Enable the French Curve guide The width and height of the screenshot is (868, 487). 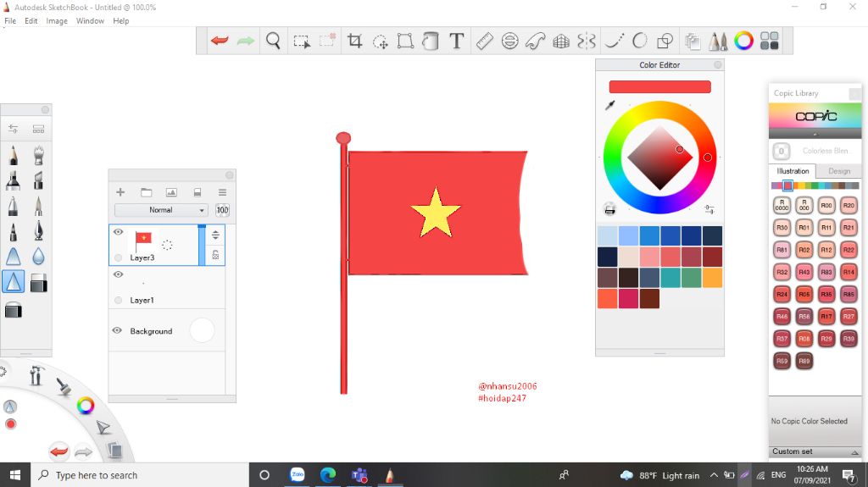click(x=536, y=41)
